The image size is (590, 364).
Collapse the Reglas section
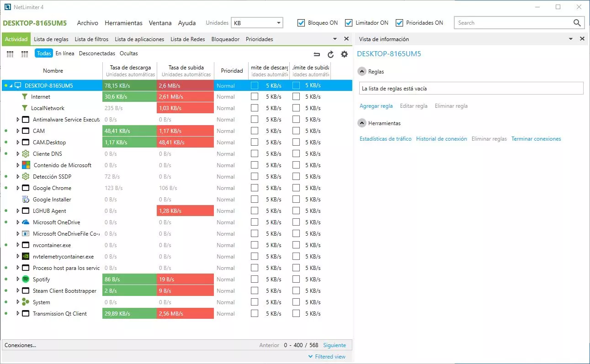pos(362,72)
